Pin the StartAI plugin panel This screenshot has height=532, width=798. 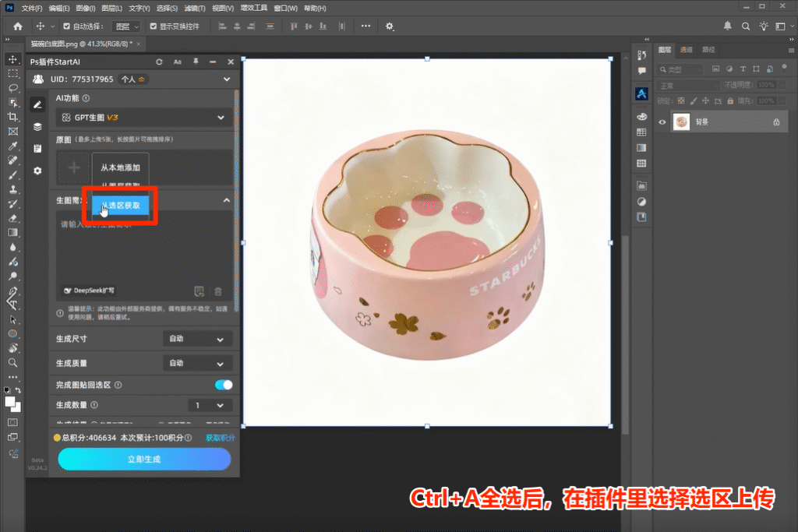[196, 62]
